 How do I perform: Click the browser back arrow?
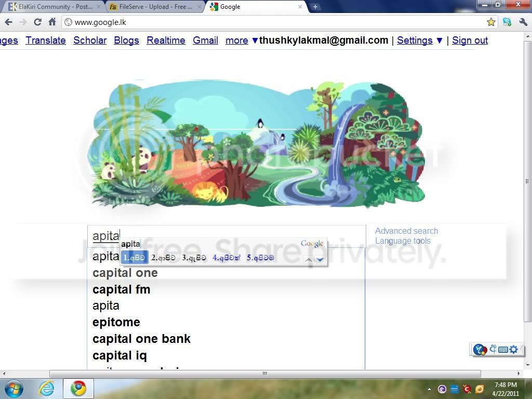click(x=9, y=22)
